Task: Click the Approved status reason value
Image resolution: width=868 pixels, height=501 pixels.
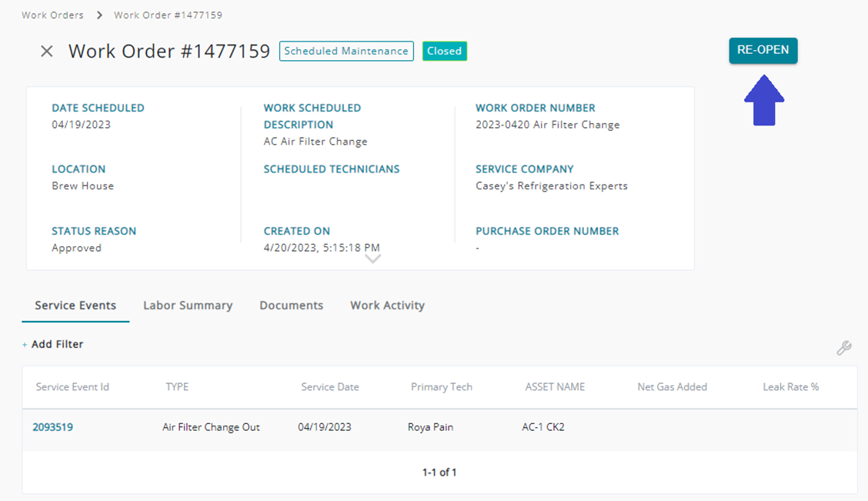Action: (x=76, y=248)
